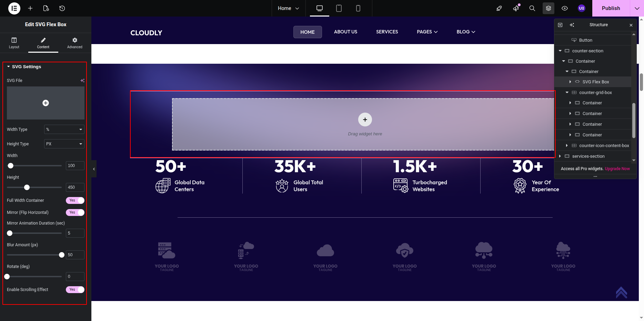Click the scroll-to-top double chevron icon
This screenshot has height=321, width=644.
click(x=621, y=292)
